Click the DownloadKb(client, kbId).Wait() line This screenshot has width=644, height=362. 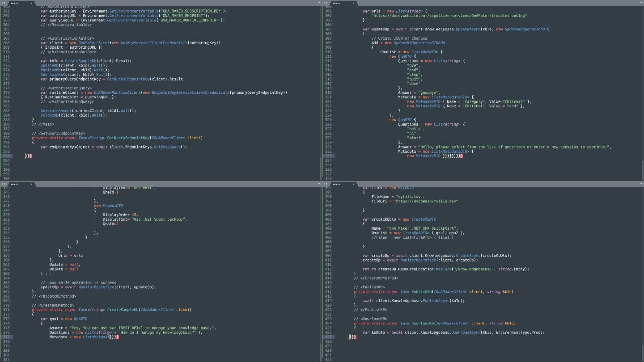pyautogui.click(x=76, y=74)
